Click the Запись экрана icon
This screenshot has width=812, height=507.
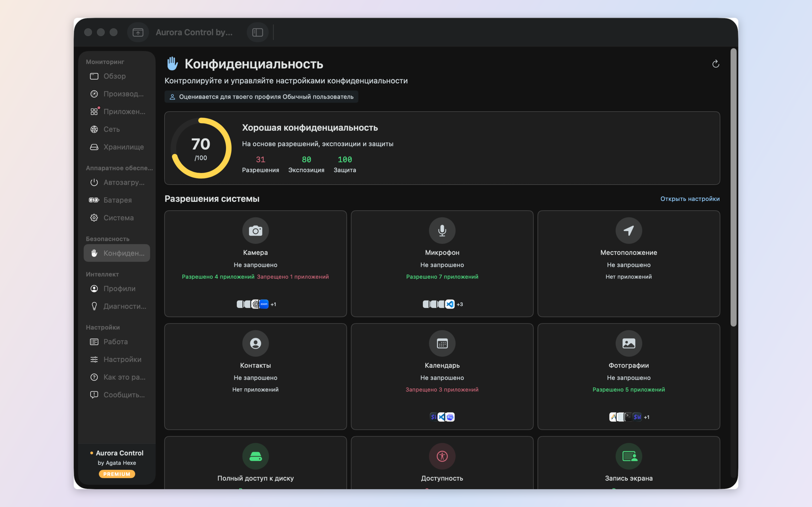pyautogui.click(x=628, y=456)
